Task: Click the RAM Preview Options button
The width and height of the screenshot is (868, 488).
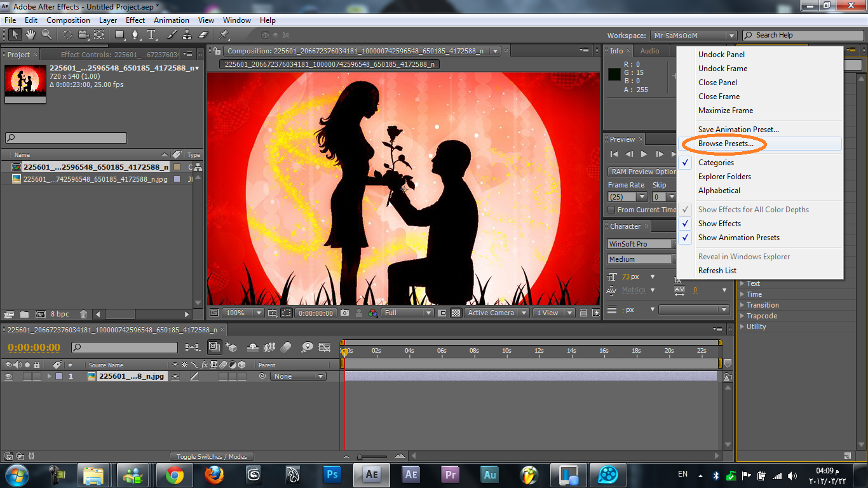Action: (x=641, y=172)
